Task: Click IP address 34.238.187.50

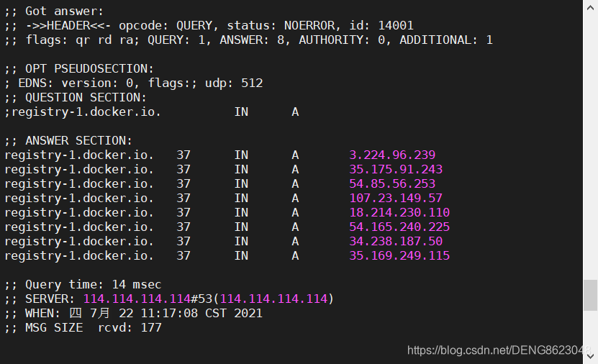Action: [396, 241]
